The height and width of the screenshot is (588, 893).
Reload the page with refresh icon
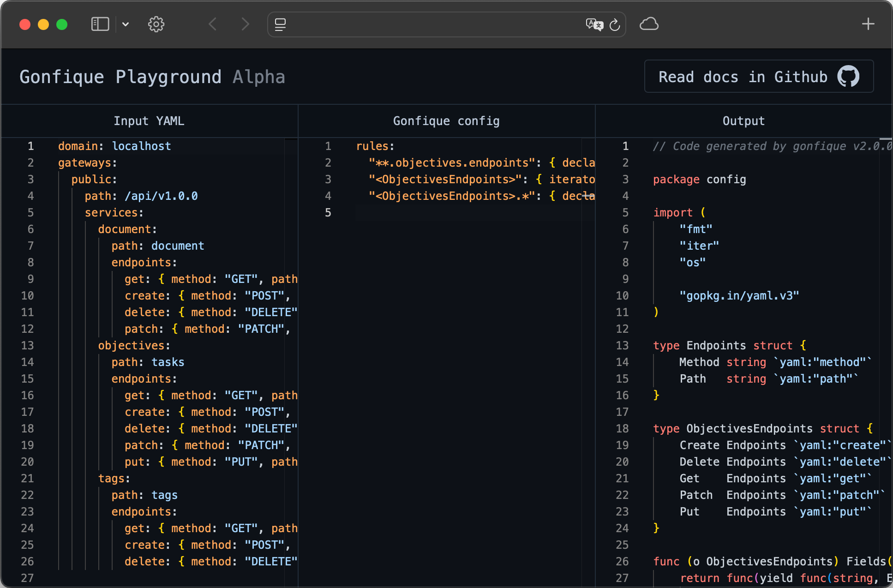[615, 24]
